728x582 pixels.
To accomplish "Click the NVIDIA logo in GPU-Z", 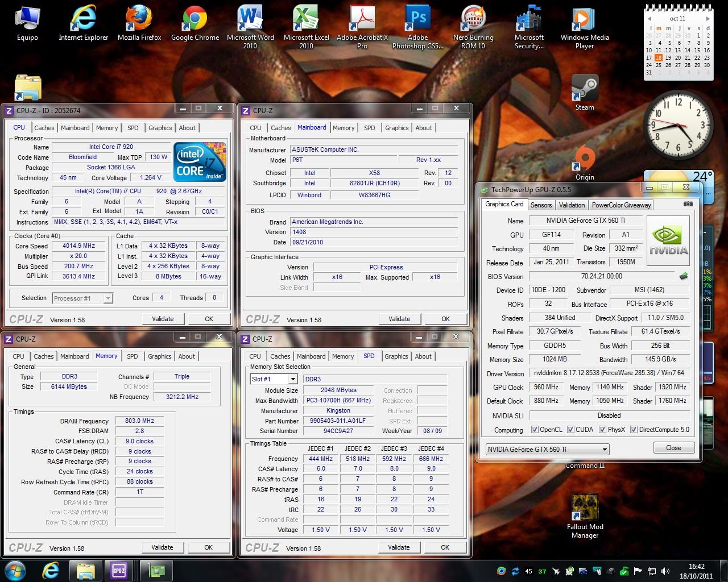I will pyautogui.click(x=669, y=241).
